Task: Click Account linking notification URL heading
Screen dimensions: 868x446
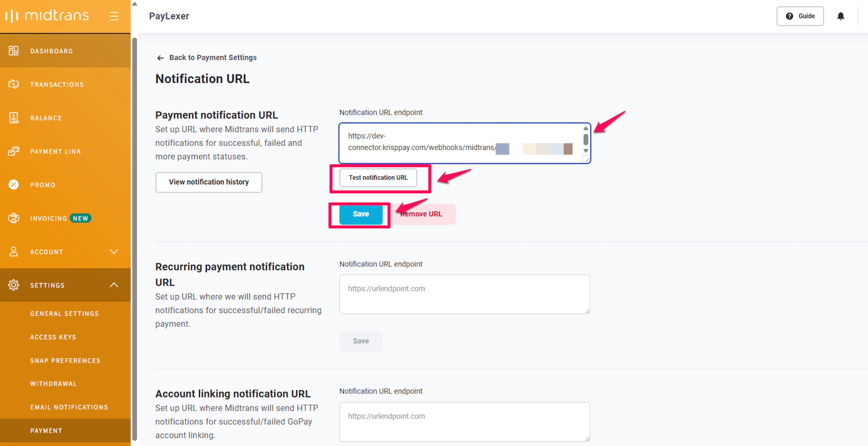Action: pyautogui.click(x=233, y=394)
